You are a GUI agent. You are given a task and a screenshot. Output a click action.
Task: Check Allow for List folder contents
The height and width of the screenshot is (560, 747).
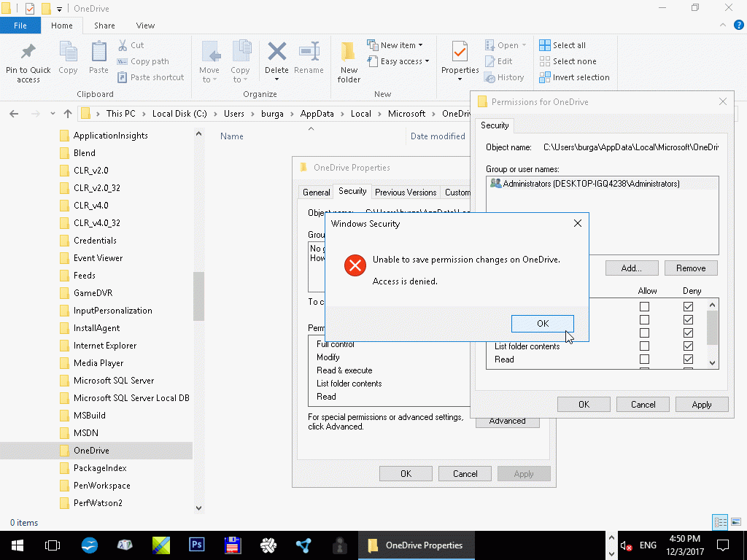(644, 346)
